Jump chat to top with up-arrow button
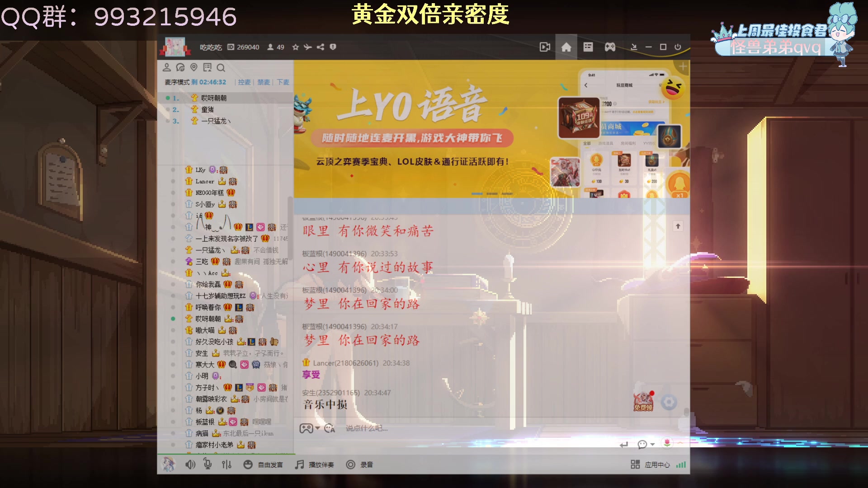 tap(678, 226)
